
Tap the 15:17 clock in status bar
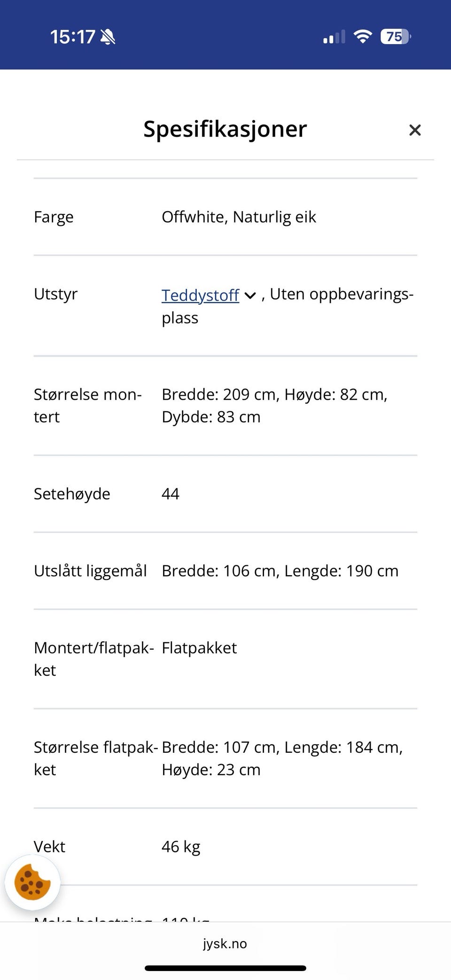tap(72, 37)
